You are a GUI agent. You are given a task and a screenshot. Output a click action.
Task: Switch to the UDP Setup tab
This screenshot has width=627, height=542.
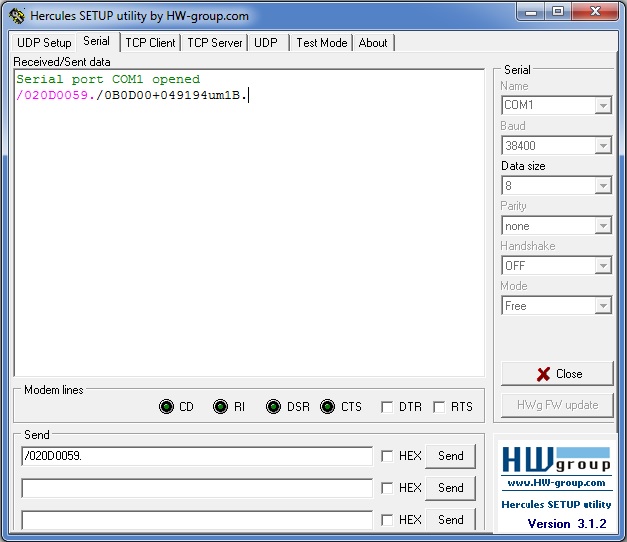(44, 43)
